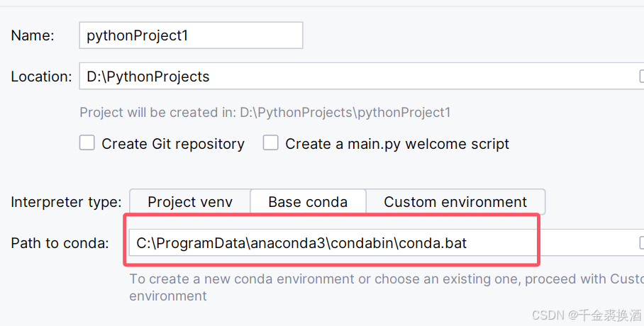This screenshot has width=644, height=326.
Task: Focus the Name field containing pythonProject1
Action: (x=190, y=35)
